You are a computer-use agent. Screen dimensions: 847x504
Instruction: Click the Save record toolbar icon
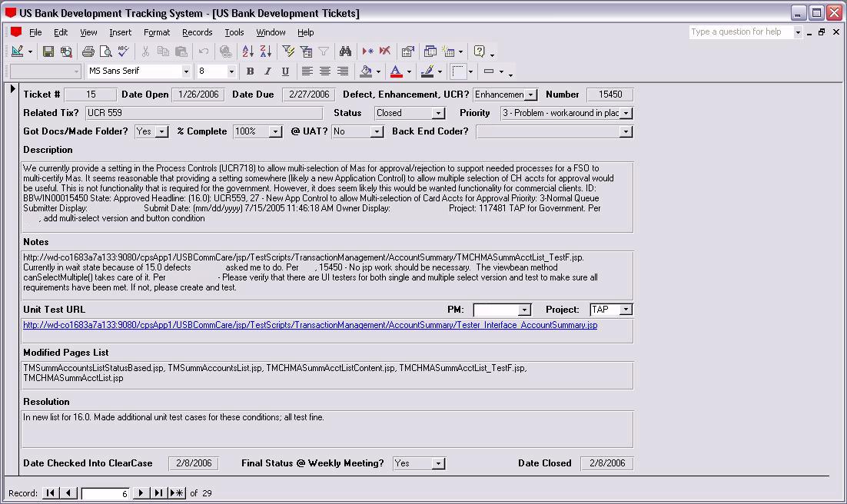click(48, 51)
